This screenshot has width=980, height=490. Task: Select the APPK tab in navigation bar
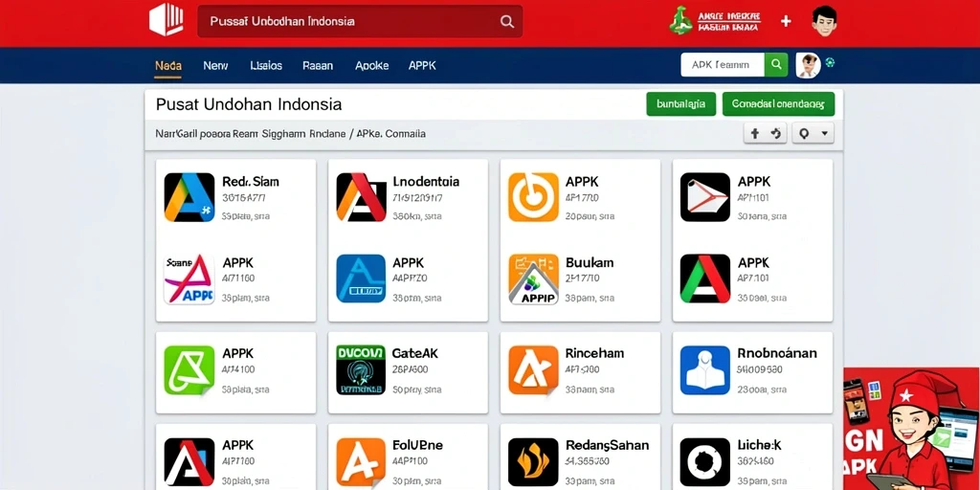point(422,65)
